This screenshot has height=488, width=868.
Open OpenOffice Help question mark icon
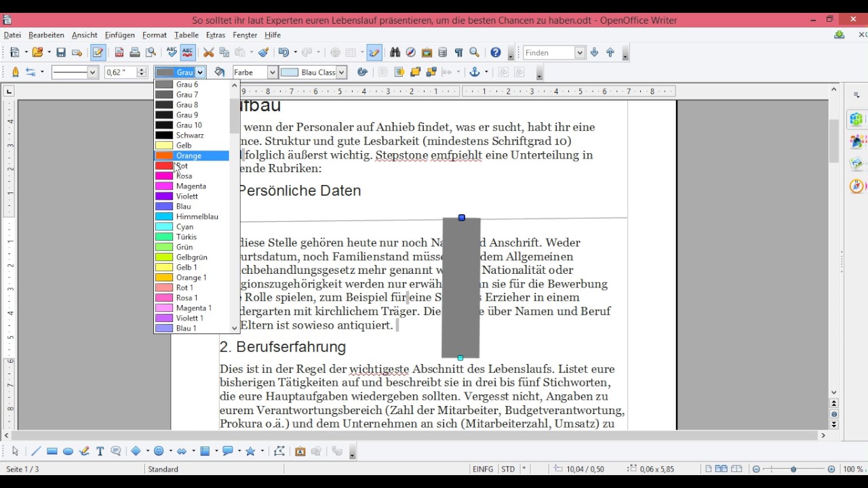(496, 52)
